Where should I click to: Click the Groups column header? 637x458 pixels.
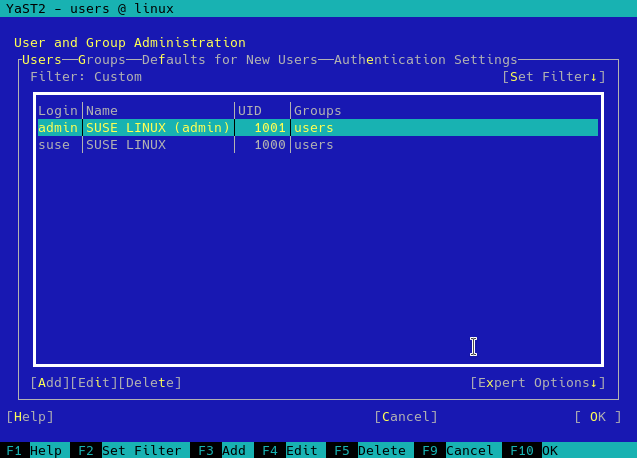click(x=318, y=111)
